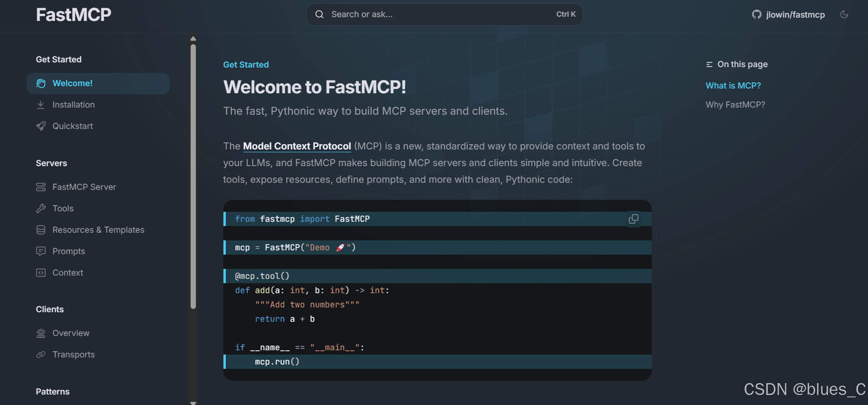This screenshot has width=868, height=405.
Task: Follow the Model Context Protocol link
Action: [297, 146]
